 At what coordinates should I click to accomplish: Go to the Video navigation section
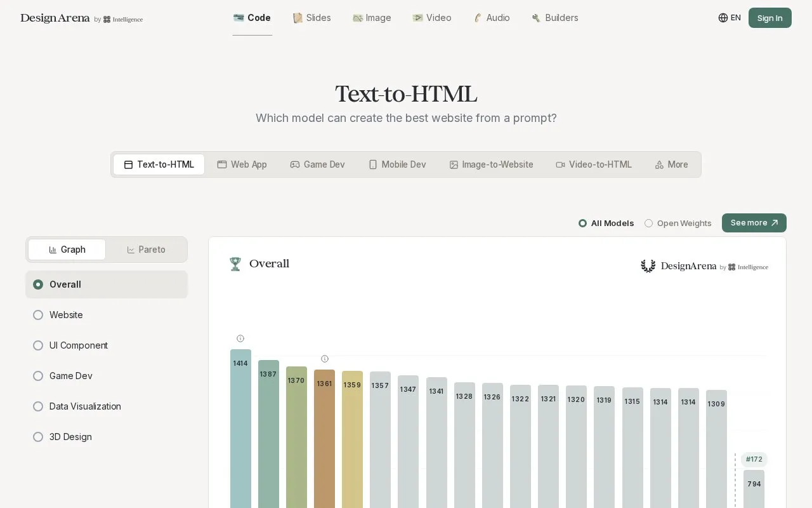(431, 18)
